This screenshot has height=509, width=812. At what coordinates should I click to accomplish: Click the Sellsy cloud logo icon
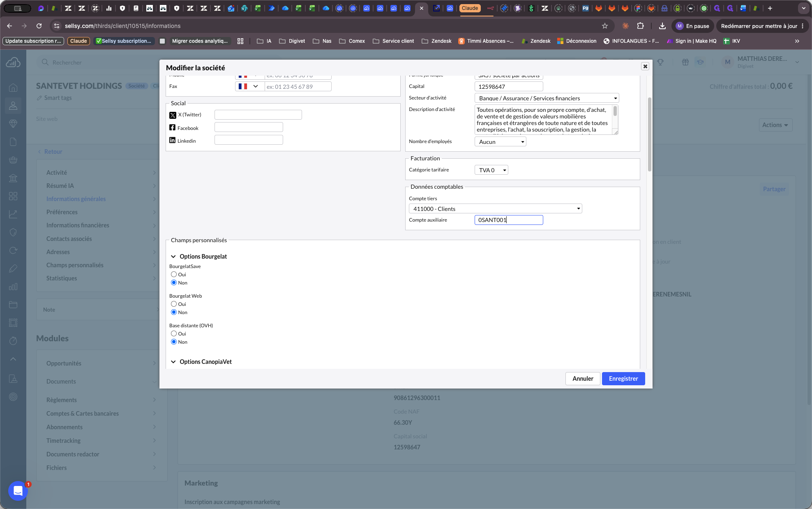pos(13,62)
